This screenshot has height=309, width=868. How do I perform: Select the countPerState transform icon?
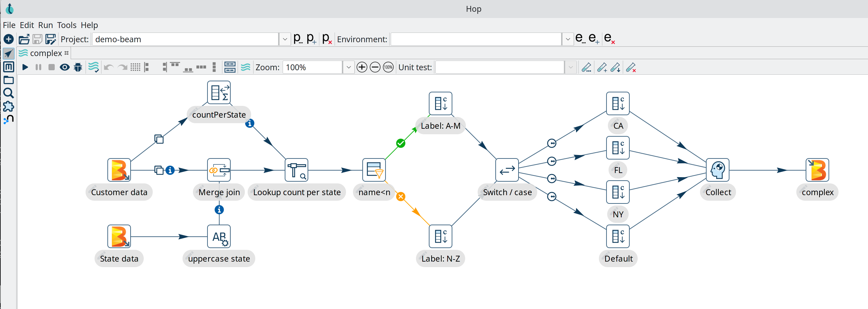[219, 92]
